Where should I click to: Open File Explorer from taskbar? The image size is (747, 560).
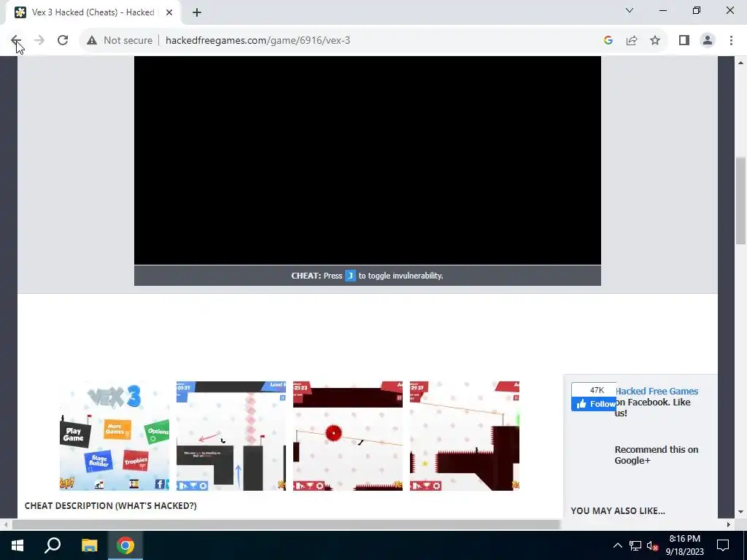point(89,545)
